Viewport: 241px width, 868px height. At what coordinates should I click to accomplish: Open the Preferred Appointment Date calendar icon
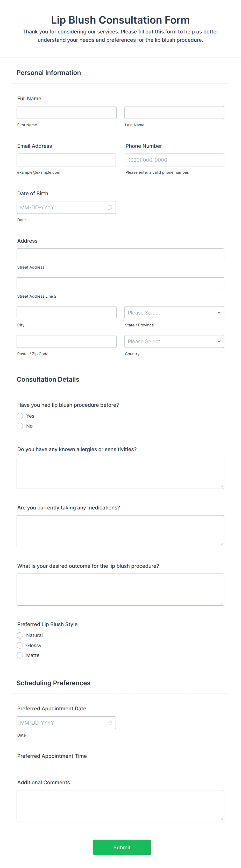click(110, 723)
